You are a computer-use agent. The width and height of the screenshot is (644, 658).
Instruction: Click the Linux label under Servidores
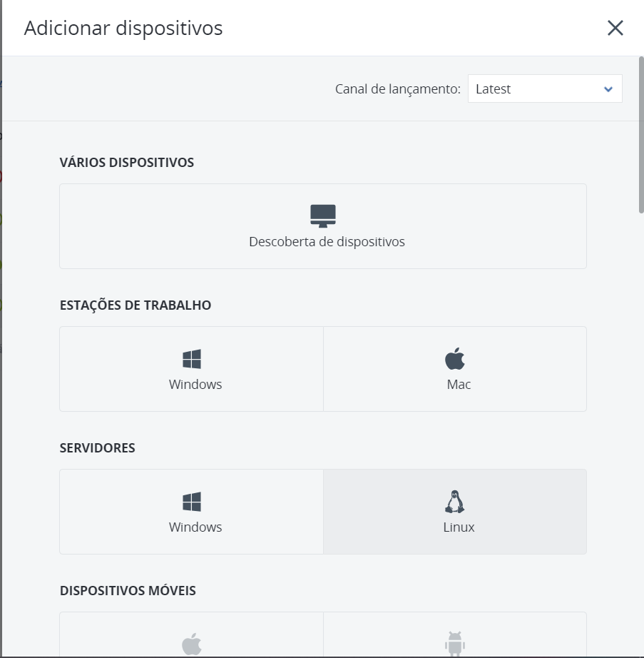point(459,527)
